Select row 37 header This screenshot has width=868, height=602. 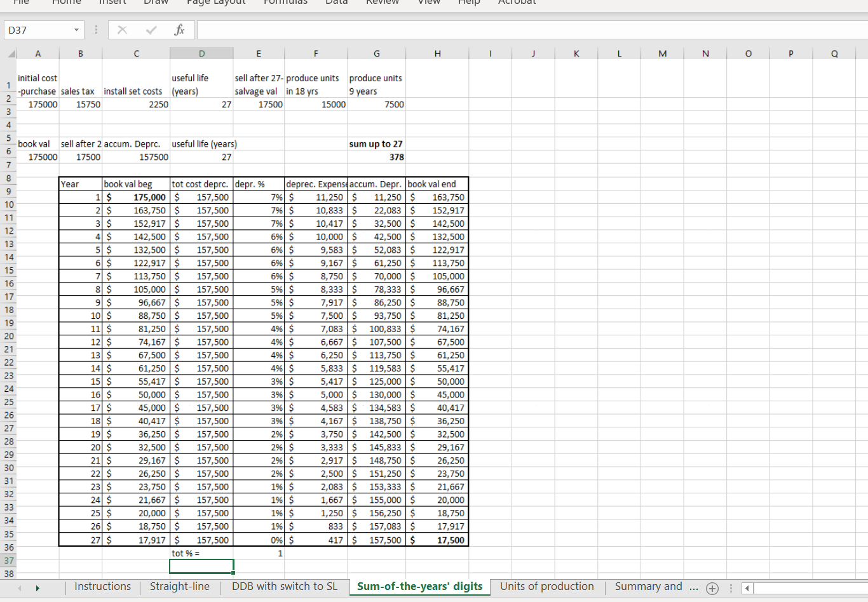tap(8, 560)
